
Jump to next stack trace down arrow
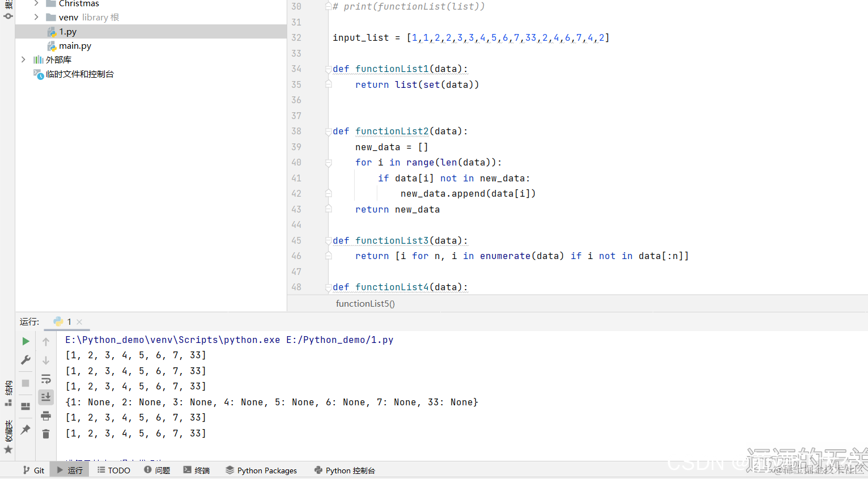pos(46,360)
